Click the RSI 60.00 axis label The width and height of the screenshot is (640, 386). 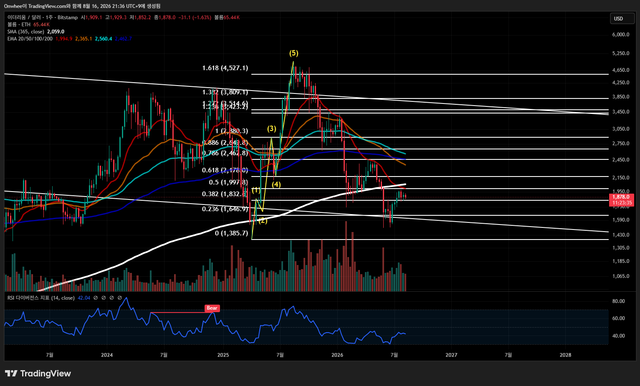click(619, 318)
